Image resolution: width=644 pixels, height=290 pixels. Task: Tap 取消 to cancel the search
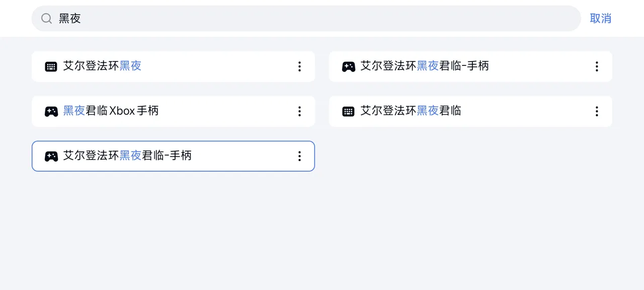[600, 19]
